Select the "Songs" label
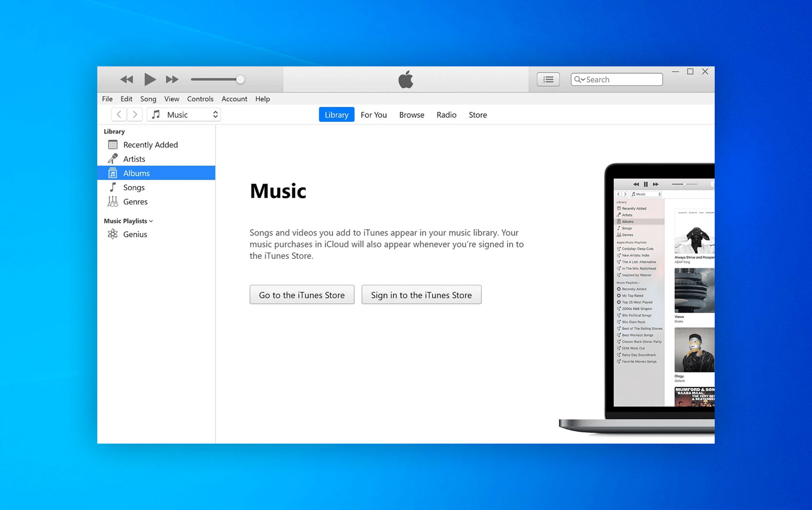This screenshot has width=812, height=510. (x=134, y=187)
